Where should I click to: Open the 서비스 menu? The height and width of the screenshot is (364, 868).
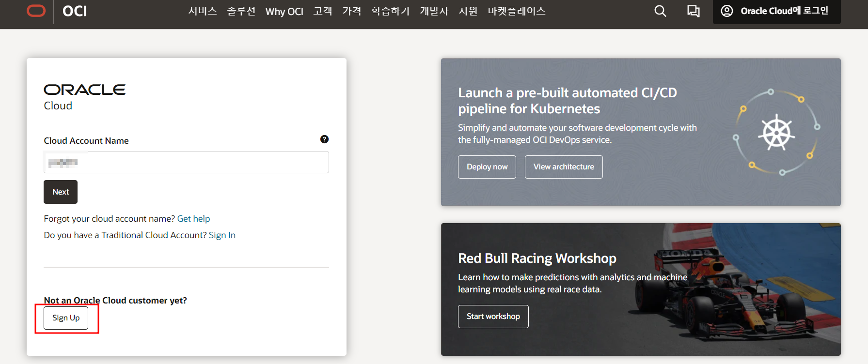point(203,11)
